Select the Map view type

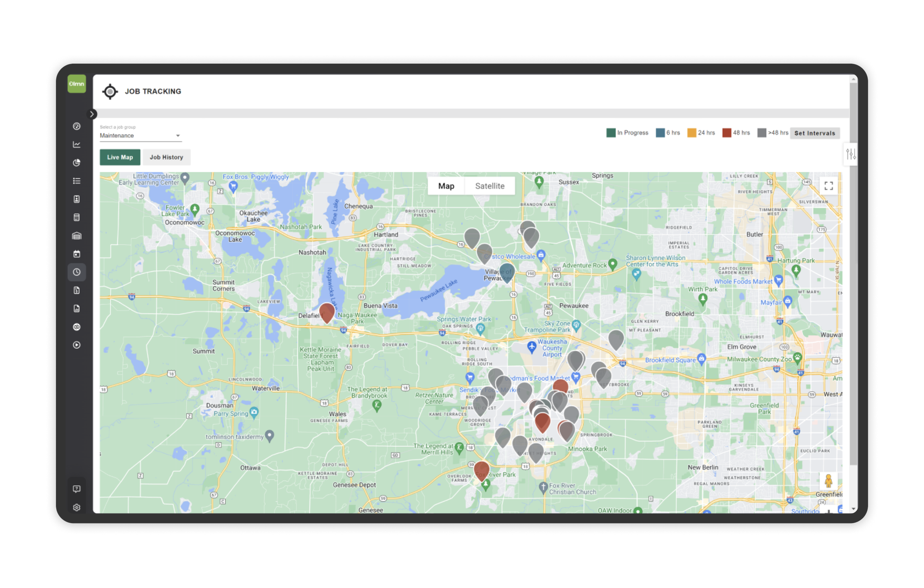tap(446, 186)
